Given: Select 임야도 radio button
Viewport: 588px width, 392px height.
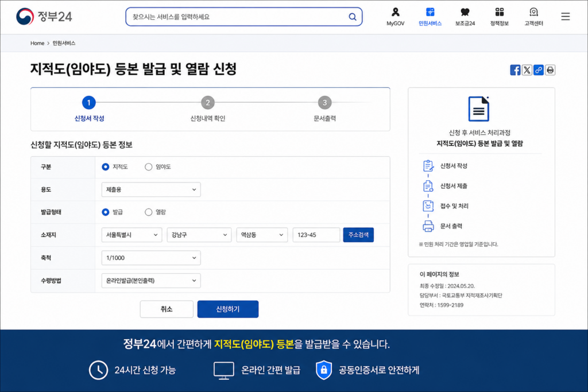Looking at the screenshot, I should click(x=149, y=167).
